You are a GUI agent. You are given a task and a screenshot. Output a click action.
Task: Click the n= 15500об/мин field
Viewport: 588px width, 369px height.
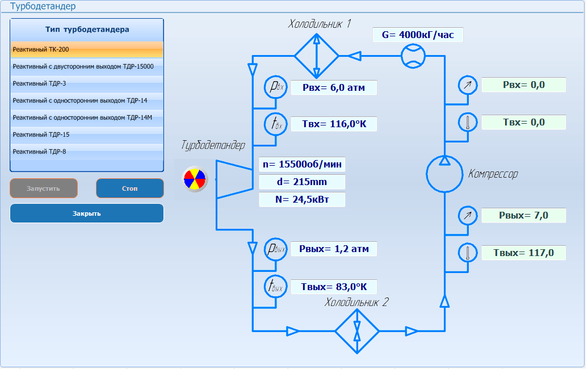coord(302,164)
